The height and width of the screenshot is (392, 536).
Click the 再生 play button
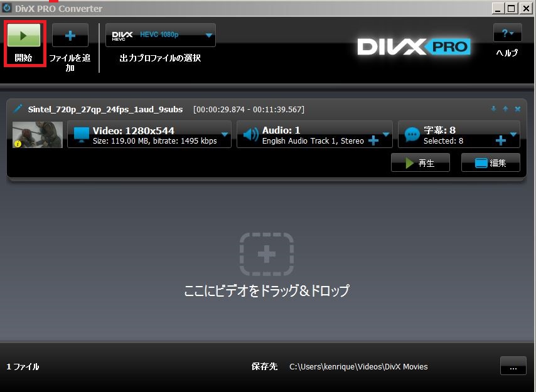[421, 163]
